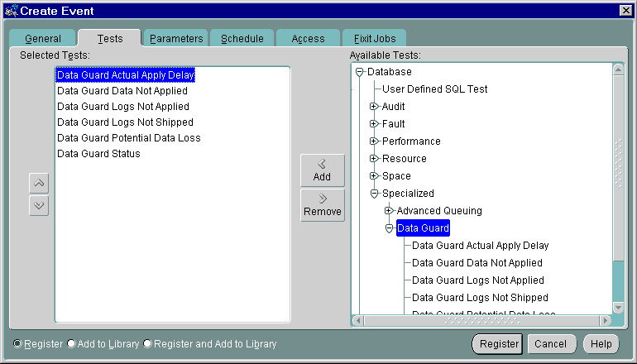Viewport: 637px width, 364px height.
Task: Move selected test down with arrow button
Action: pos(39,205)
